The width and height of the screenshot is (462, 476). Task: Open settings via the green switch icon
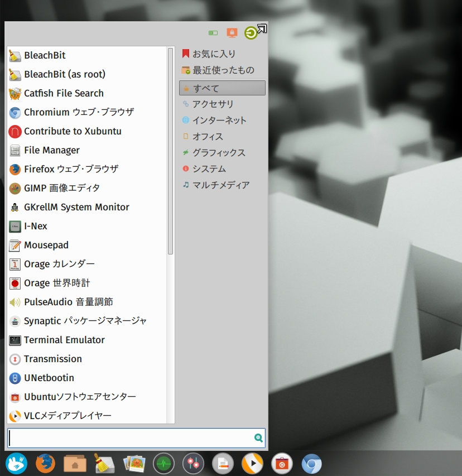[x=213, y=33]
